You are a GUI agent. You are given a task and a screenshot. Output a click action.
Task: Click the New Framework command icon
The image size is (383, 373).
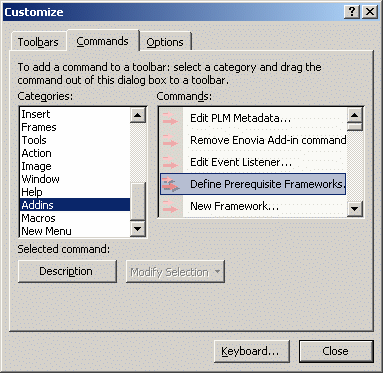[170, 206]
